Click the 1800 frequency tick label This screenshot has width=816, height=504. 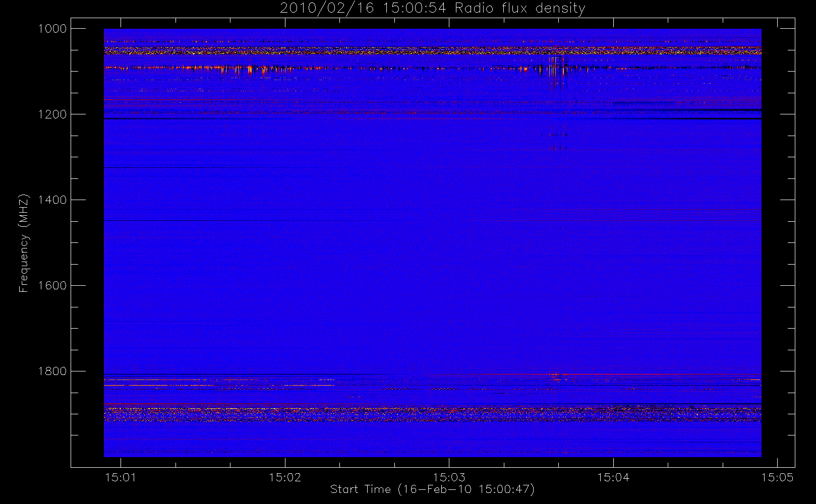(x=52, y=371)
